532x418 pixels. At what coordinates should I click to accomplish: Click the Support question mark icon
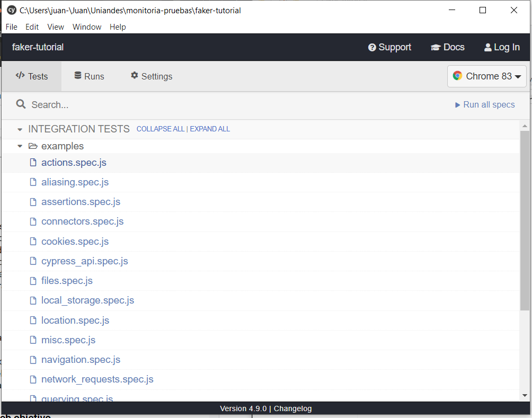[372, 48]
